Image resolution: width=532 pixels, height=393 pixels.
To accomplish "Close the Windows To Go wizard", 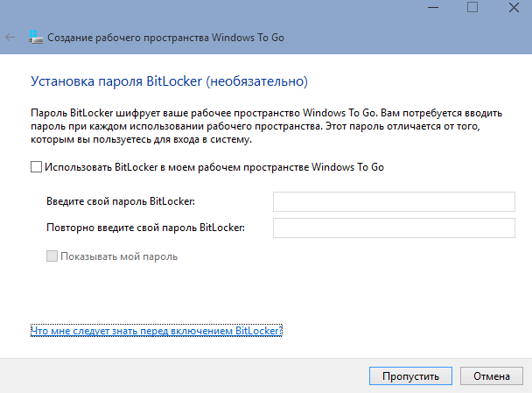I will click(x=514, y=8).
